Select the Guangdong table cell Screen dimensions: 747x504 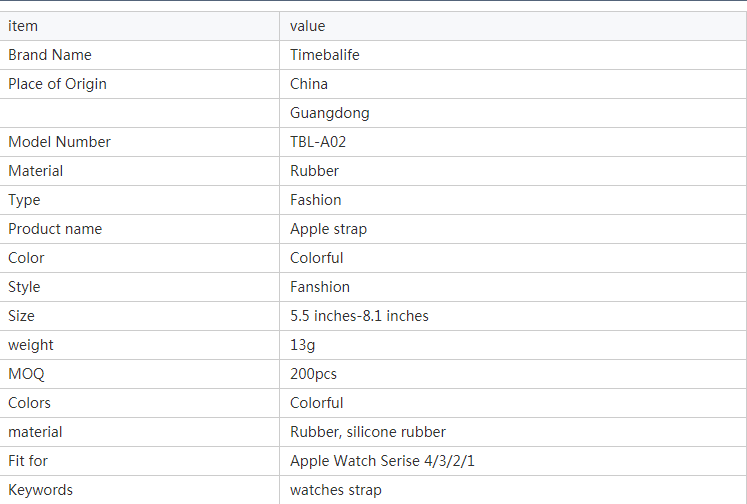(x=513, y=113)
